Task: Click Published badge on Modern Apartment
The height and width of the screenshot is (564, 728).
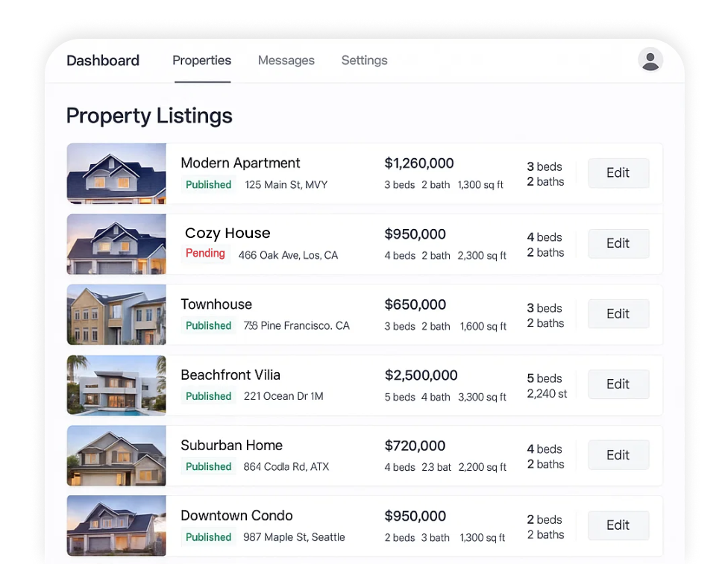Action: (208, 185)
